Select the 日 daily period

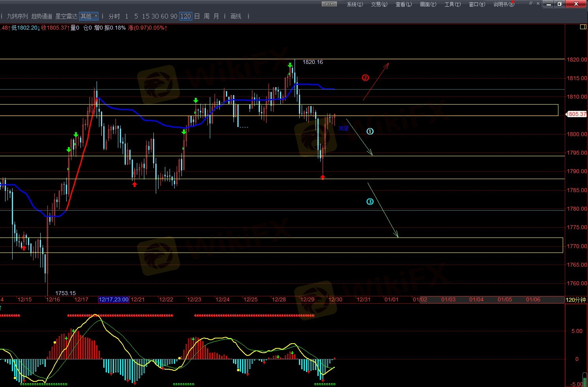point(197,16)
